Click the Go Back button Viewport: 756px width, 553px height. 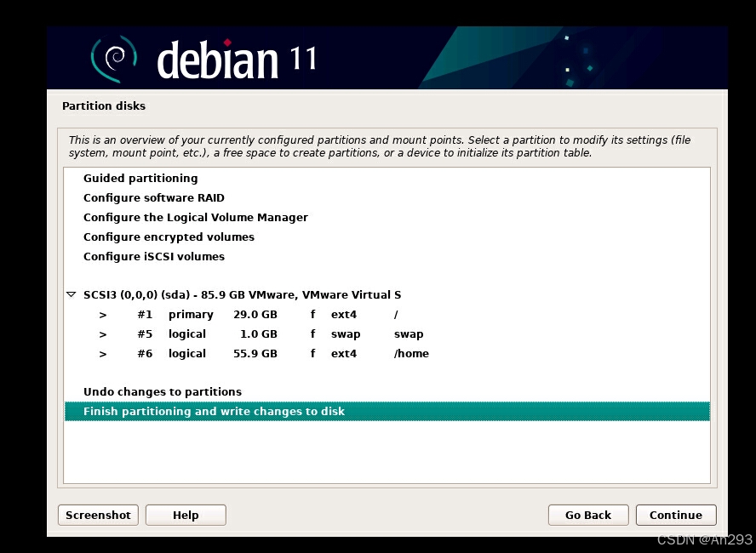tap(588, 515)
